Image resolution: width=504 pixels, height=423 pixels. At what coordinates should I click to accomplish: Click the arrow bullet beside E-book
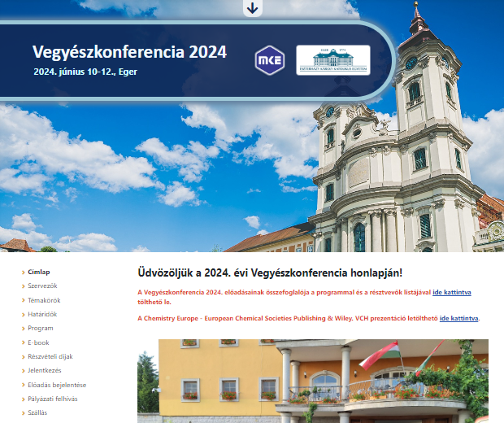click(x=23, y=343)
